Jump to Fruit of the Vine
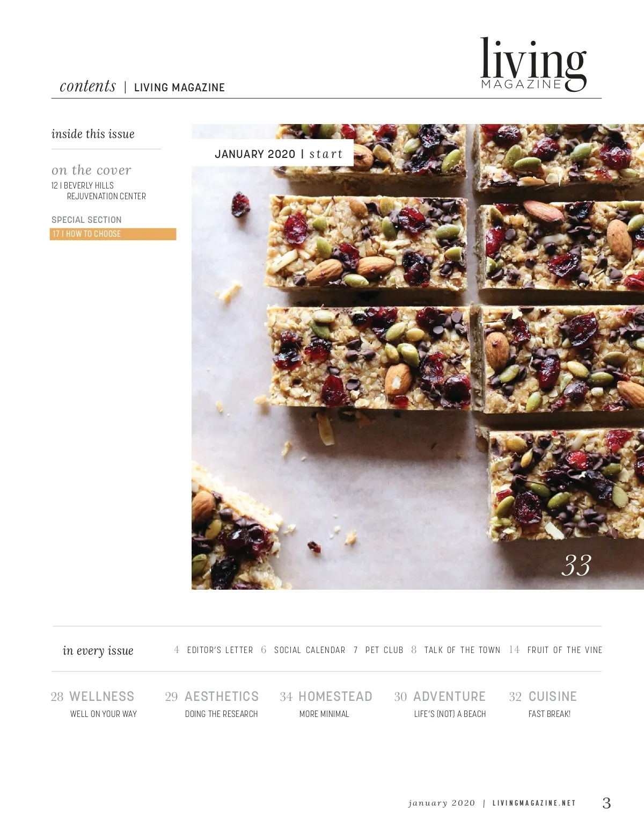The image size is (644, 826). coord(555,650)
